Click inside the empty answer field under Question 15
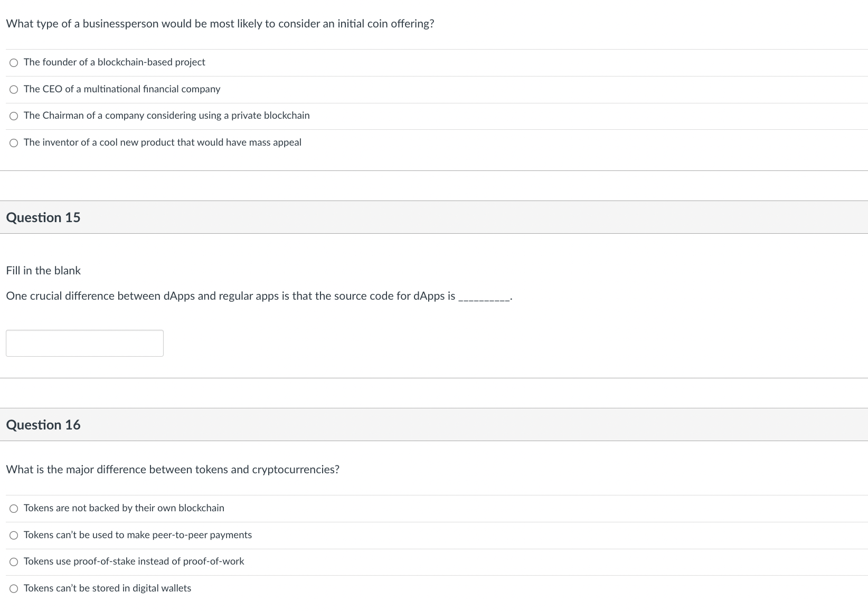The image size is (868, 611). coord(84,343)
